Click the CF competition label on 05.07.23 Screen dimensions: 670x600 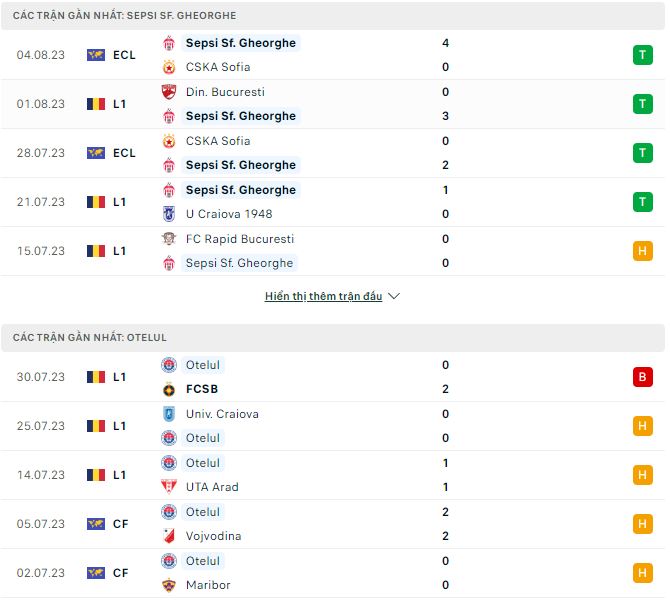(120, 524)
